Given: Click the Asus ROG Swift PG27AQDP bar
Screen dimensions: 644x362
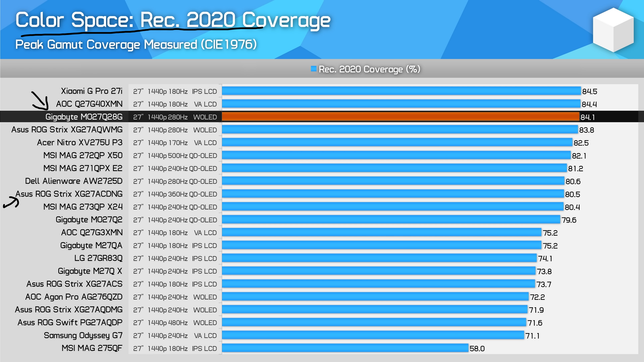Looking at the screenshot, I should click(373, 322).
